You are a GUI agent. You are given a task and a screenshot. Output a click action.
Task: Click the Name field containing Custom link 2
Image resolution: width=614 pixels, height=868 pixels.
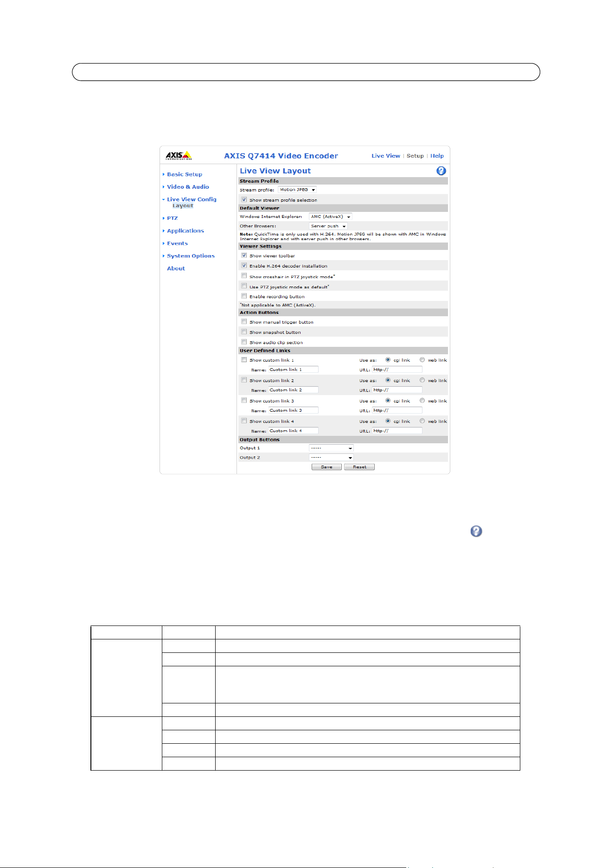(x=293, y=390)
